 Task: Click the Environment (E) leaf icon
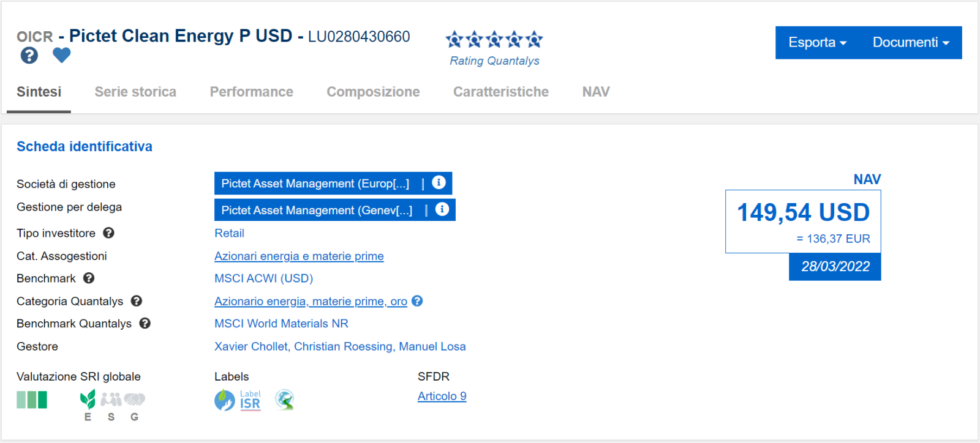[x=88, y=400]
